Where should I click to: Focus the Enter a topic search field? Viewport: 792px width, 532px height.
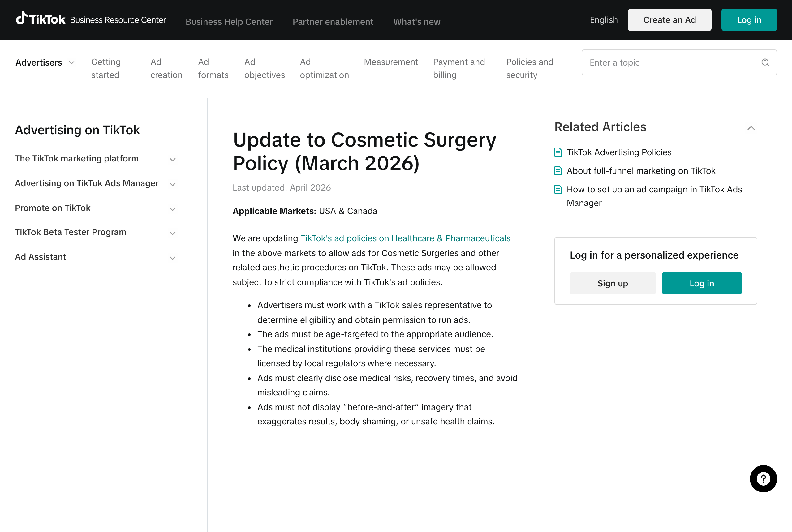(x=679, y=62)
